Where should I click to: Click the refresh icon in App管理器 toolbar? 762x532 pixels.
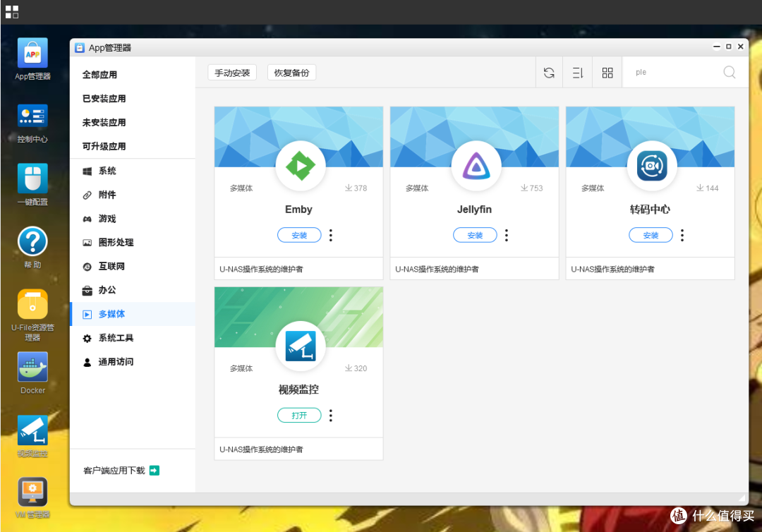(x=549, y=72)
